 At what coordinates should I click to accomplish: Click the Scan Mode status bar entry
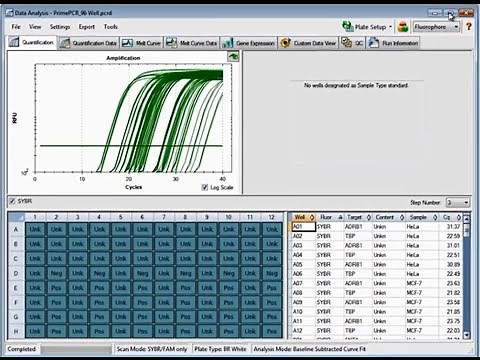[152, 349]
